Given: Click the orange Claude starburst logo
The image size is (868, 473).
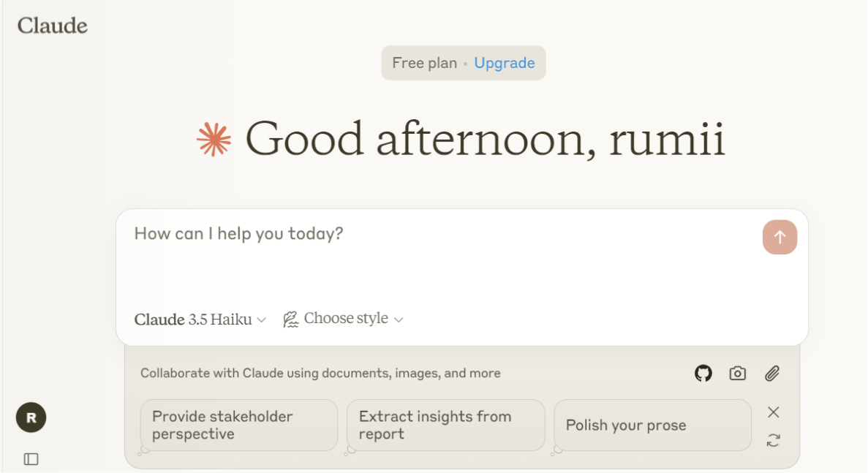Looking at the screenshot, I should [x=214, y=139].
